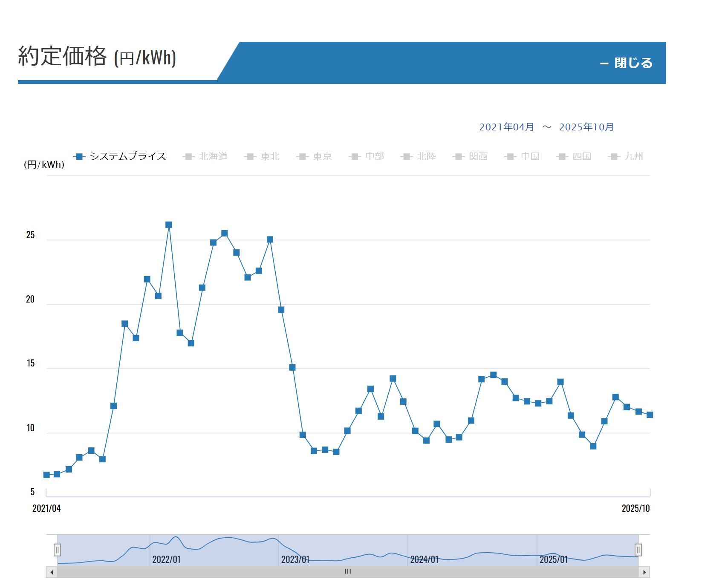The width and height of the screenshot is (716, 588).
Task: Click the scrollbar grip in the middle
Action: [348, 572]
